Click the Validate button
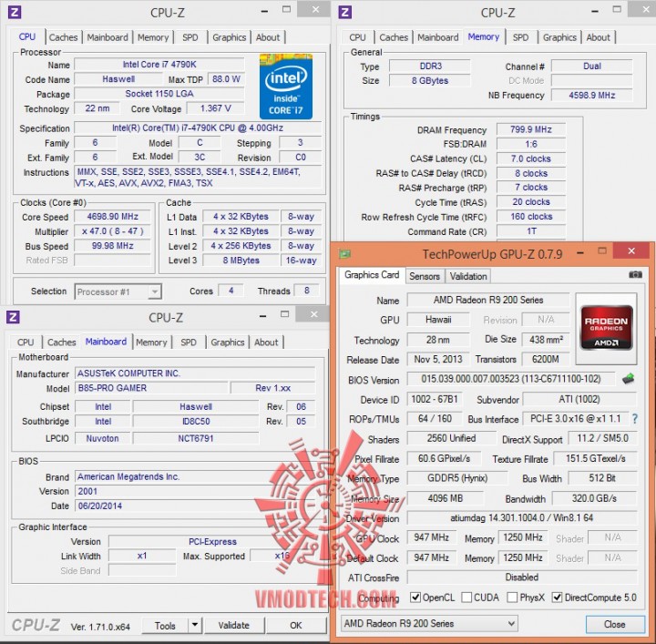Screen dimensions: 656x644 pos(234,625)
